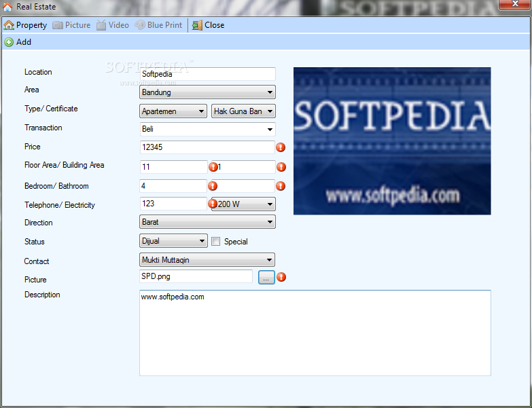Click the Bedroom field containing 4
The height and width of the screenshot is (408, 532).
pos(173,186)
